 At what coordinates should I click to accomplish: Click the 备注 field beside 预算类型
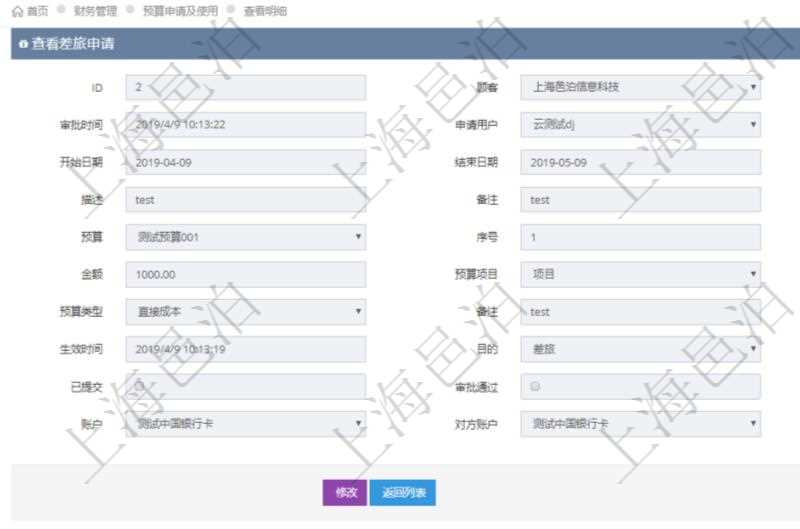[x=640, y=312]
